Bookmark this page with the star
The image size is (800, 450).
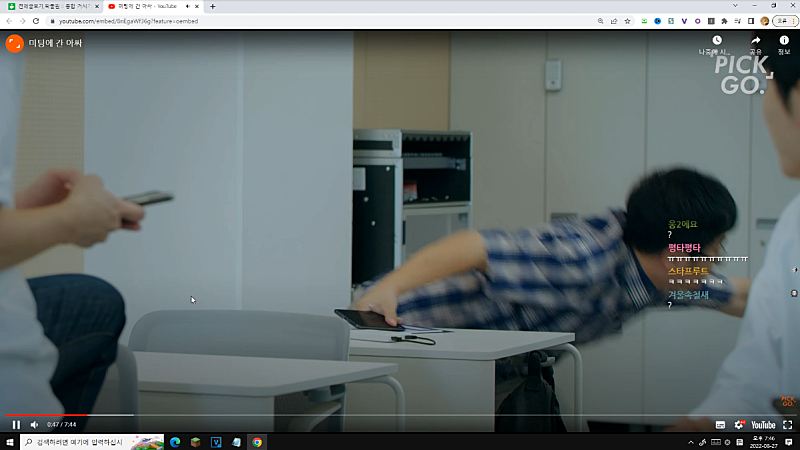[628, 21]
